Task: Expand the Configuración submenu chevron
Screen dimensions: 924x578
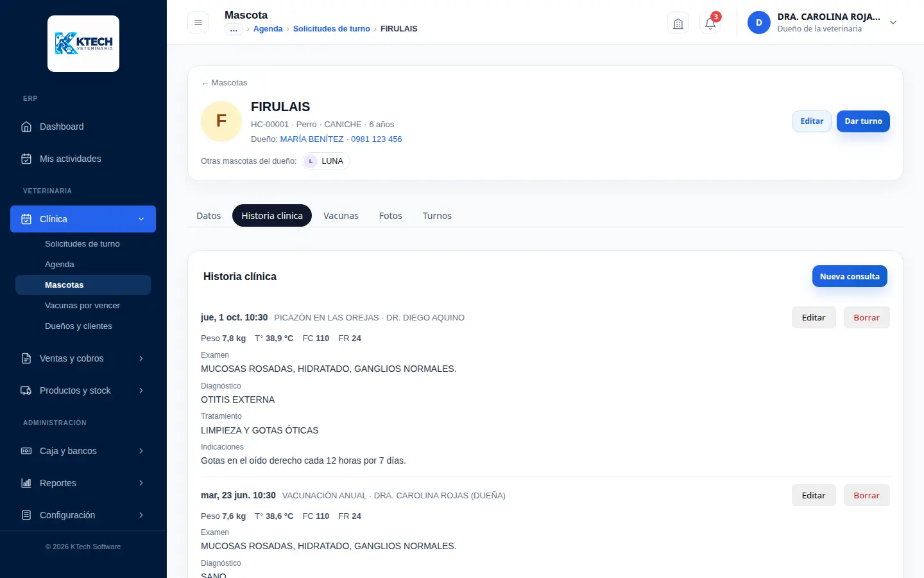Action: coord(141,515)
